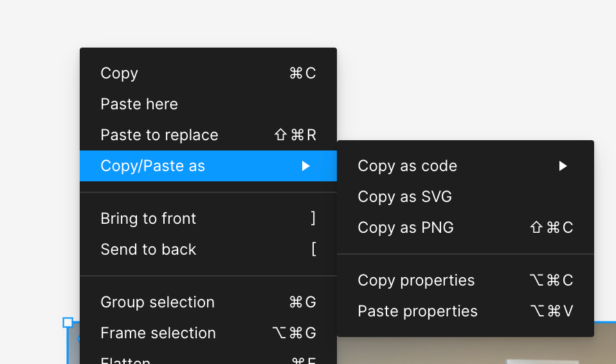Viewport: 616px width, 364px height.
Task: Select Copy as SVG
Action: tap(405, 197)
